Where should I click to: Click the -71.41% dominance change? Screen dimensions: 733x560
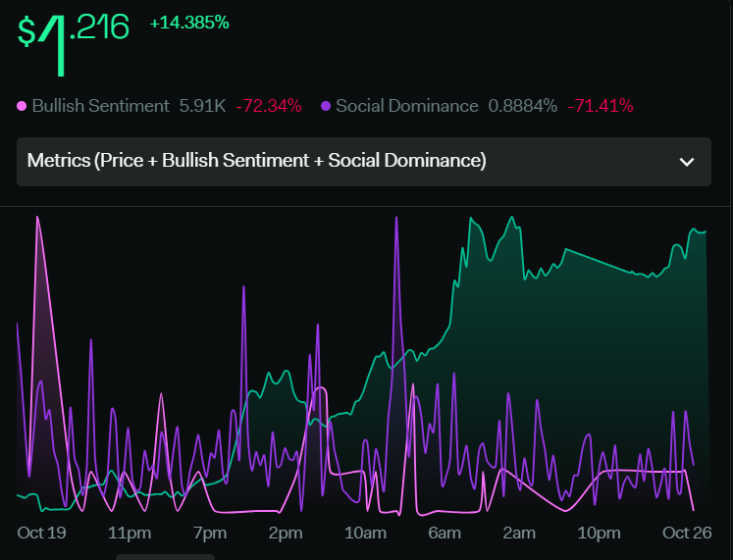pyautogui.click(x=601, y=106)
